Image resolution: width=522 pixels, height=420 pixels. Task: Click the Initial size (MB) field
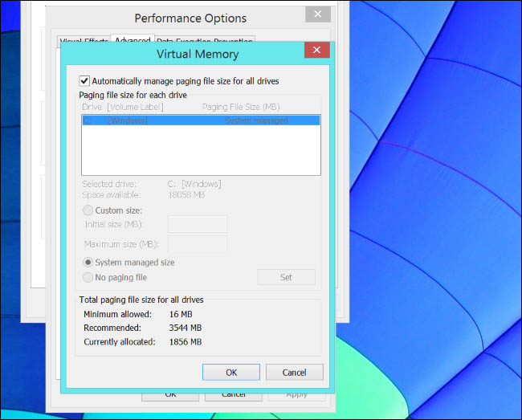tap(198, 224)
